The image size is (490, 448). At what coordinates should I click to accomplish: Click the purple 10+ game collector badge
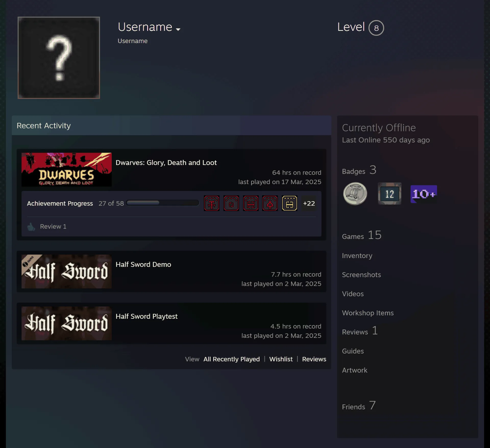pyautogui.click(x=424, y=194)
